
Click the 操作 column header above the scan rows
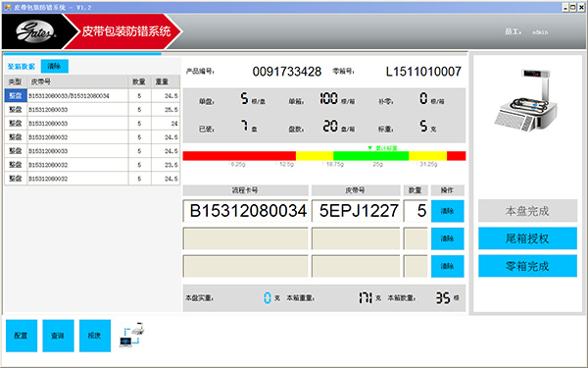(x=448, y=190)
